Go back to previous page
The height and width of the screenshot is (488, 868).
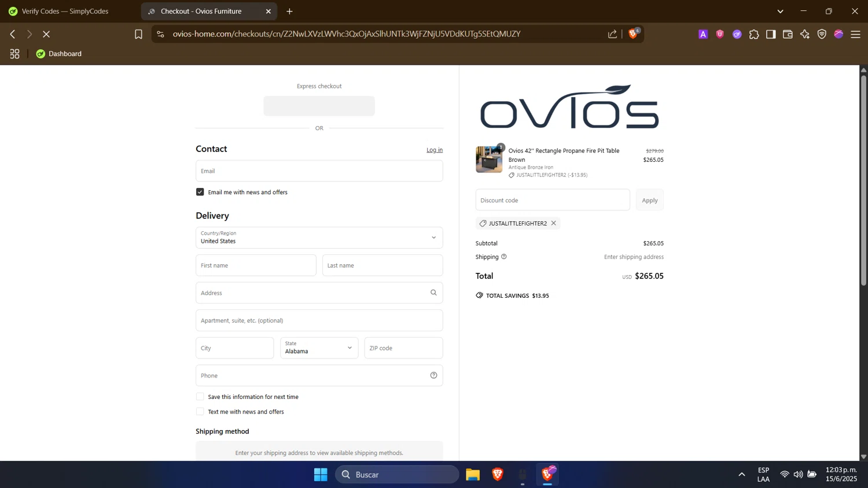click(x=12, y=34)
